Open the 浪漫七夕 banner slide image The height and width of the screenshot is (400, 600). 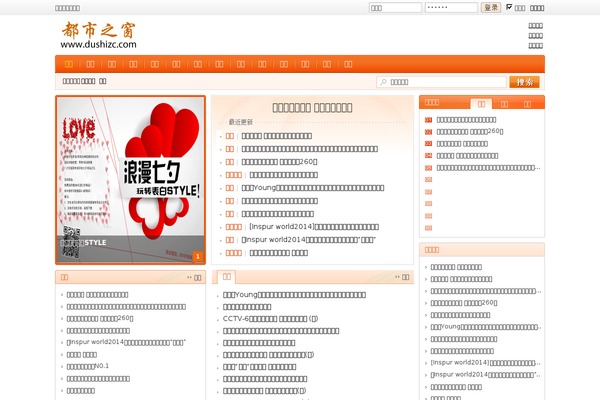[x=130, y=180]
